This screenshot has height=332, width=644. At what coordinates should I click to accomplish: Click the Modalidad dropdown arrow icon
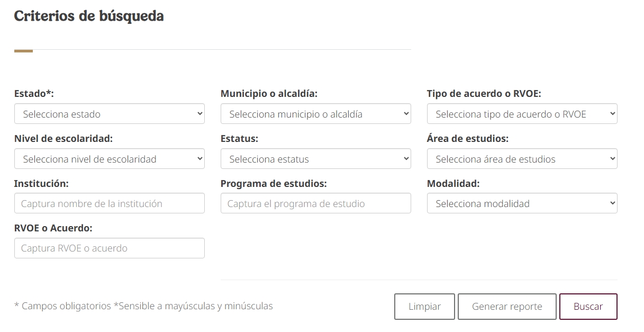[x=612, y=203]
